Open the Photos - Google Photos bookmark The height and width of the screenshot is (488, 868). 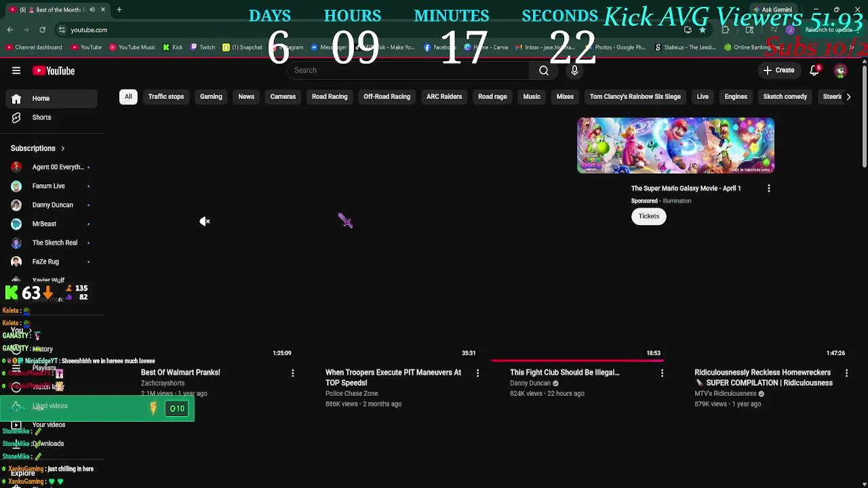[616, 47]
